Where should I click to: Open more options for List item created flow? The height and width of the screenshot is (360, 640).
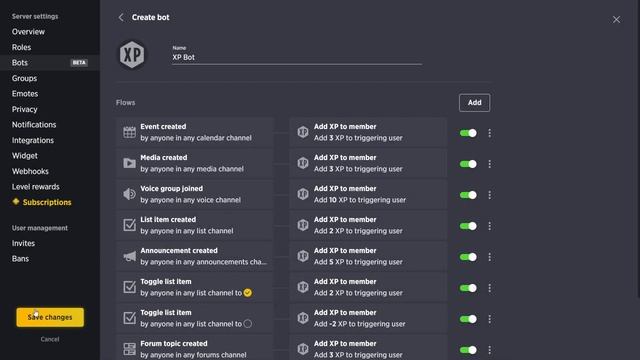489,226
